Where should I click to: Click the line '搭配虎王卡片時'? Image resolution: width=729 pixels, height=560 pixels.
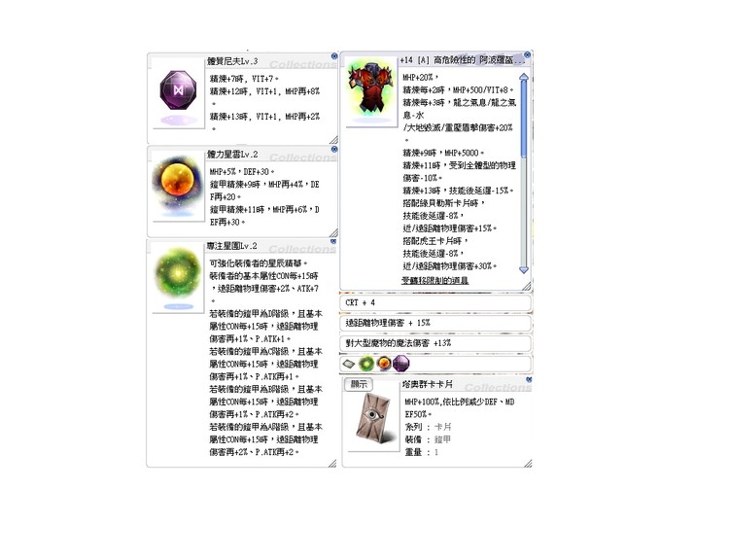tap(435, 241)
